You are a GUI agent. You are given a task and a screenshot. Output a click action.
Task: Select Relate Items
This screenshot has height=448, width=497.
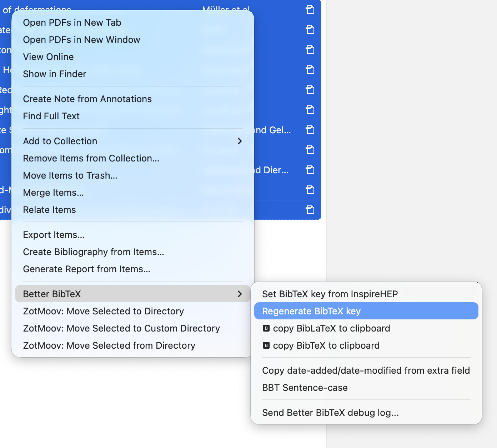coord(132,210)
